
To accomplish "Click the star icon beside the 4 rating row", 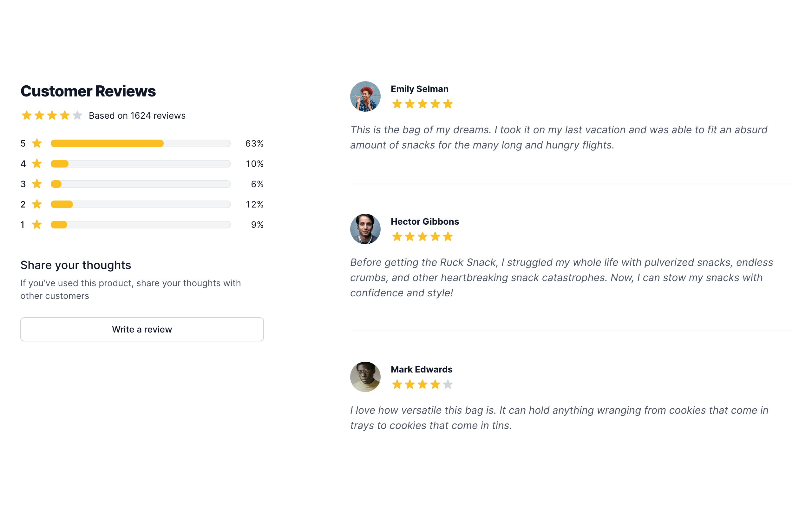I will click(37, 164).
